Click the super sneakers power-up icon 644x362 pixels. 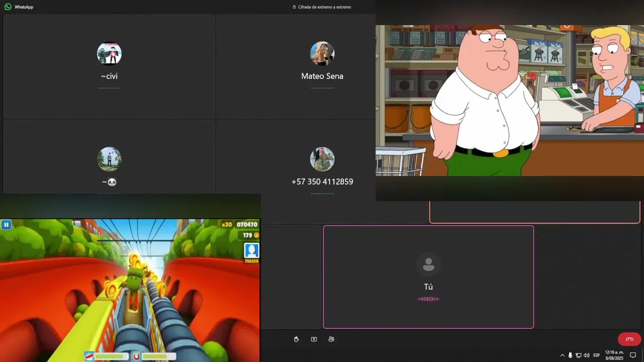[89, 356]
